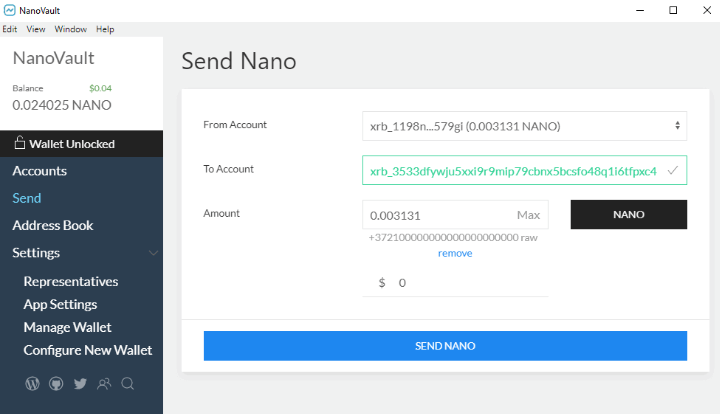Open the From Account dropdown
Screen dimensions: 720x414
point(524,126)
